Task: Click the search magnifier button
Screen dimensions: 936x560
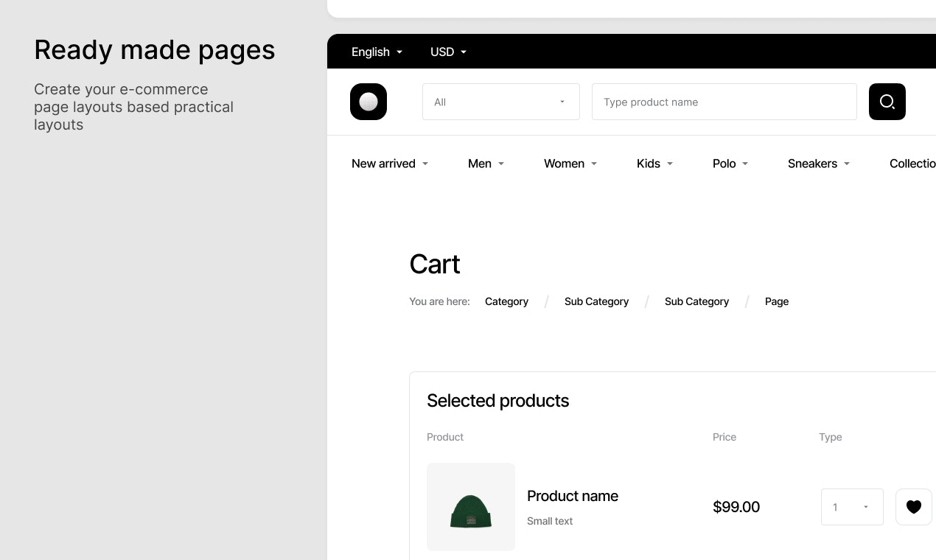Action: (887, 102)
